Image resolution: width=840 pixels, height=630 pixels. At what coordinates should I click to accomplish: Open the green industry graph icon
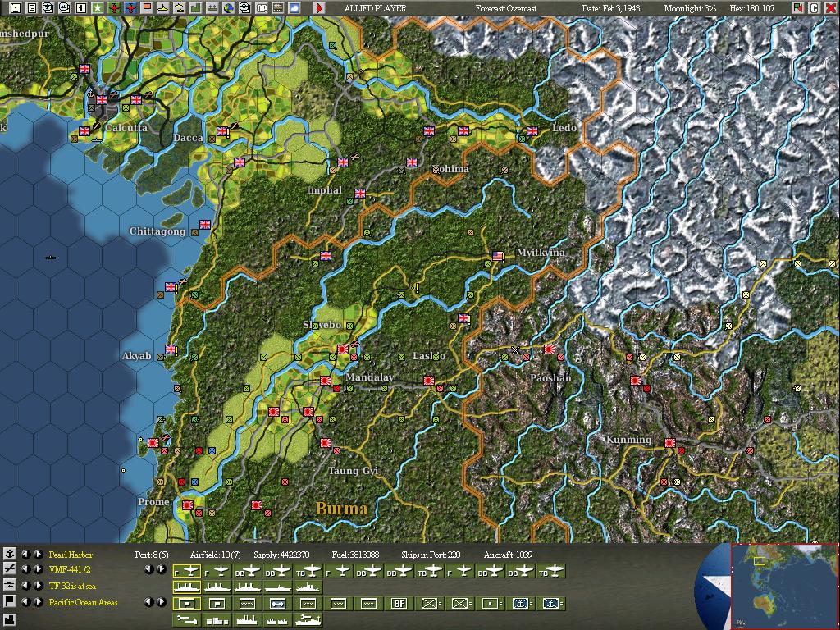(x=195, y=8)
